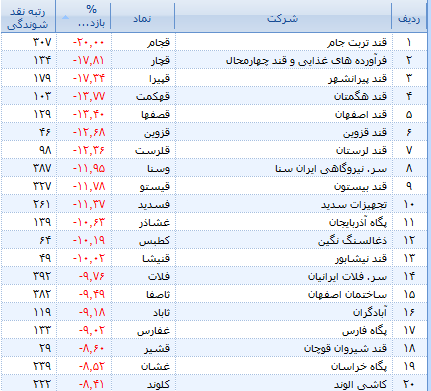
Task: Click symbol قزوین in نماد column
Action: [157, 132]
